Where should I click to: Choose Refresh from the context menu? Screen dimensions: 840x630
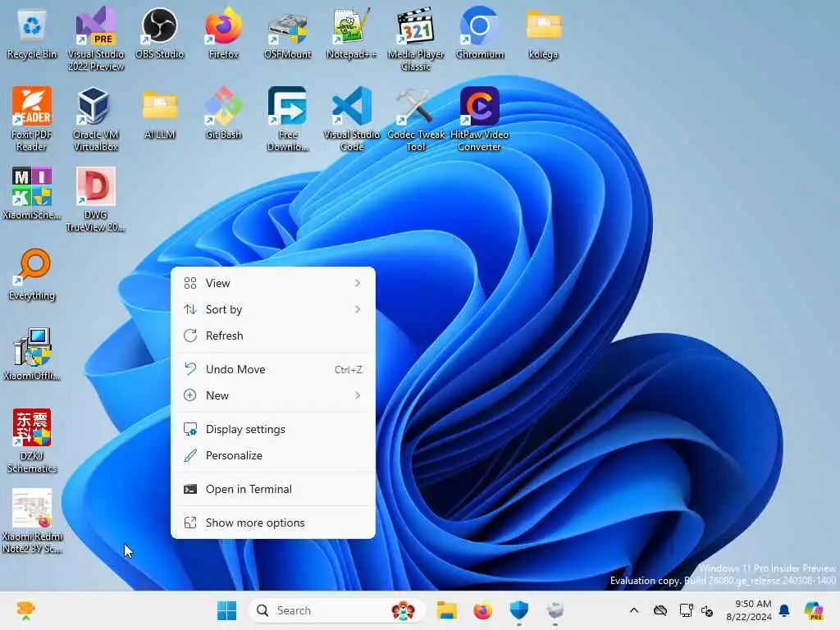pos(272,336)
